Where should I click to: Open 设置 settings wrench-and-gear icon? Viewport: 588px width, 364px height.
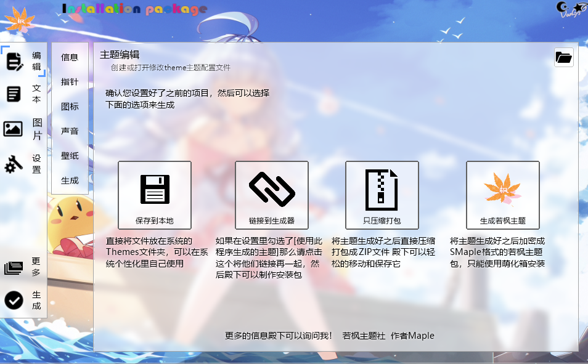14,164
